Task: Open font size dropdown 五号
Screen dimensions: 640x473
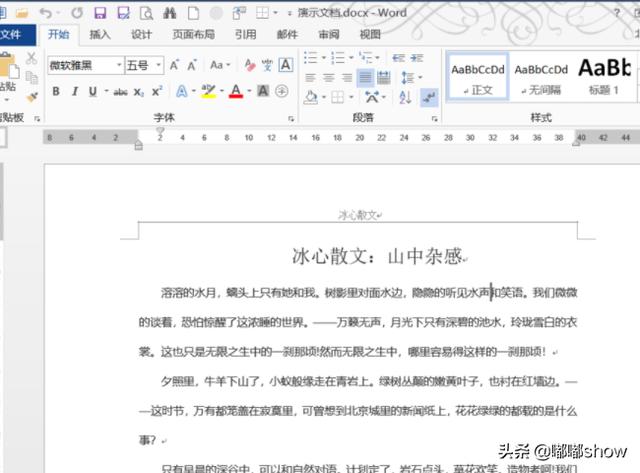Action: click(158, 65)
